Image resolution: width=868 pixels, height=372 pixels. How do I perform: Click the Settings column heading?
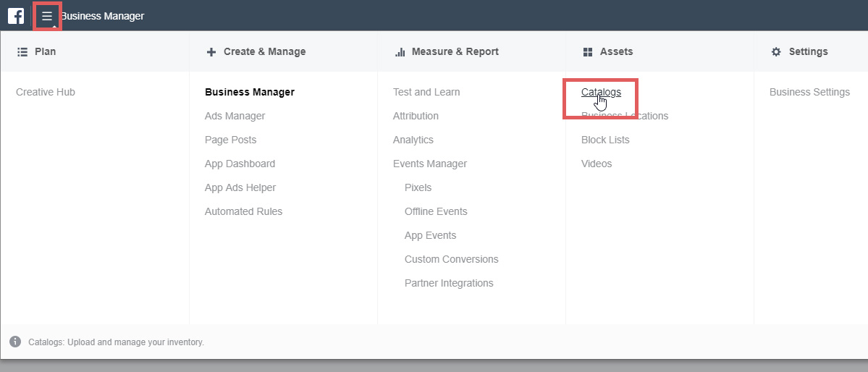pos(808,51)
